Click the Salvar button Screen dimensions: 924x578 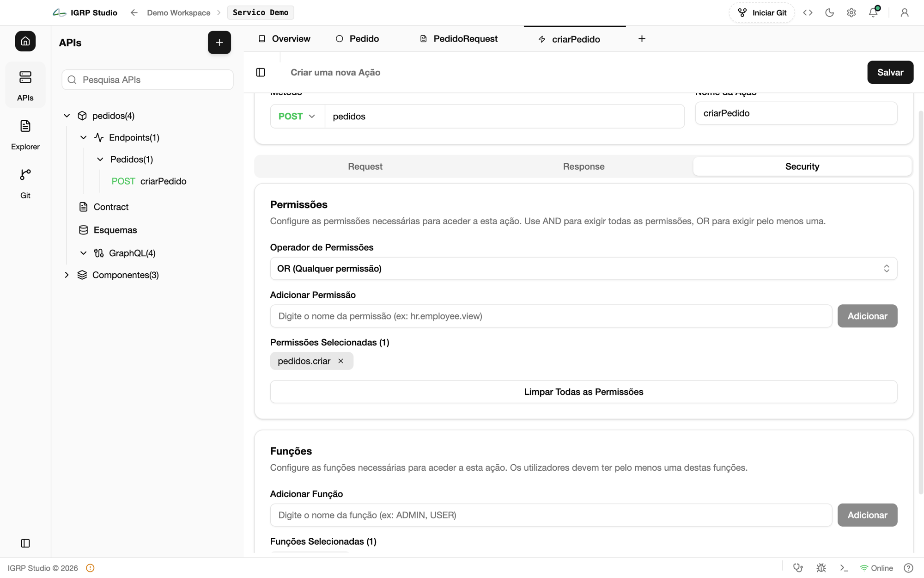coord(890,72)
